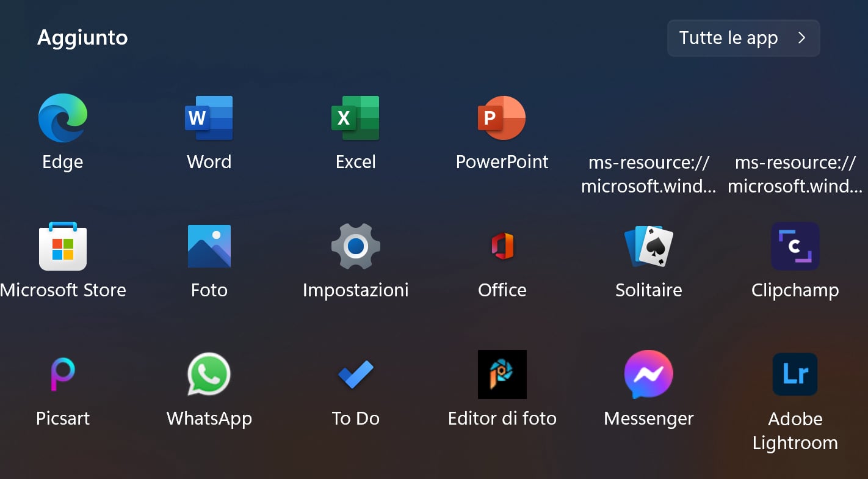Click the Office app icon

(x=502, y=246)
